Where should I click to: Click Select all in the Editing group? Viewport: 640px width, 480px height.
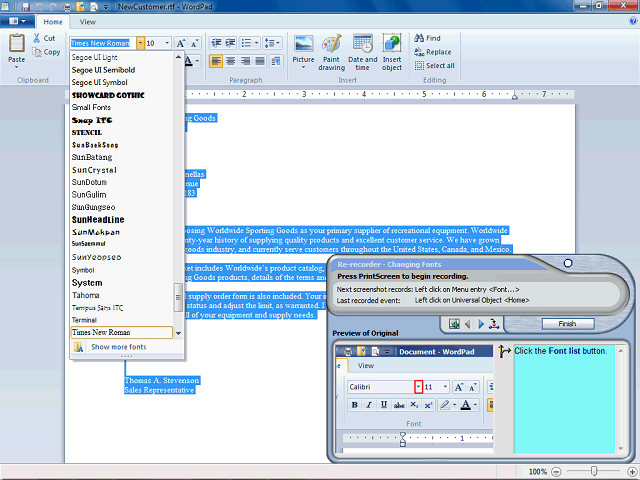tap(435, 65)
